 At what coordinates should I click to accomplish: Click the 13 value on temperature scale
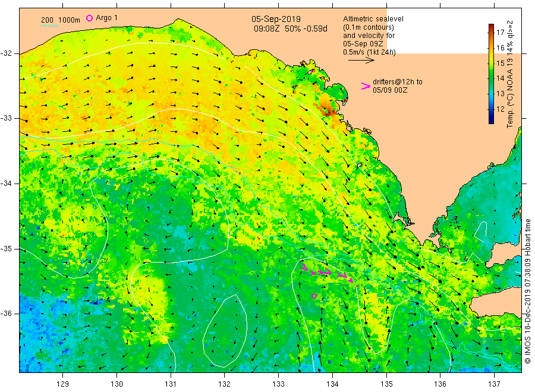[500, 93]
